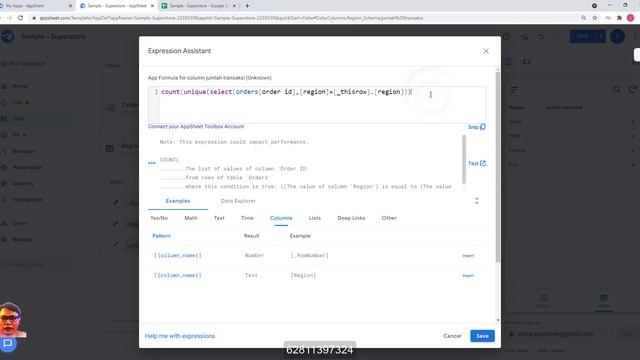Switch to the Examples tab
This screenshot has height=360, width=640.
178,201
